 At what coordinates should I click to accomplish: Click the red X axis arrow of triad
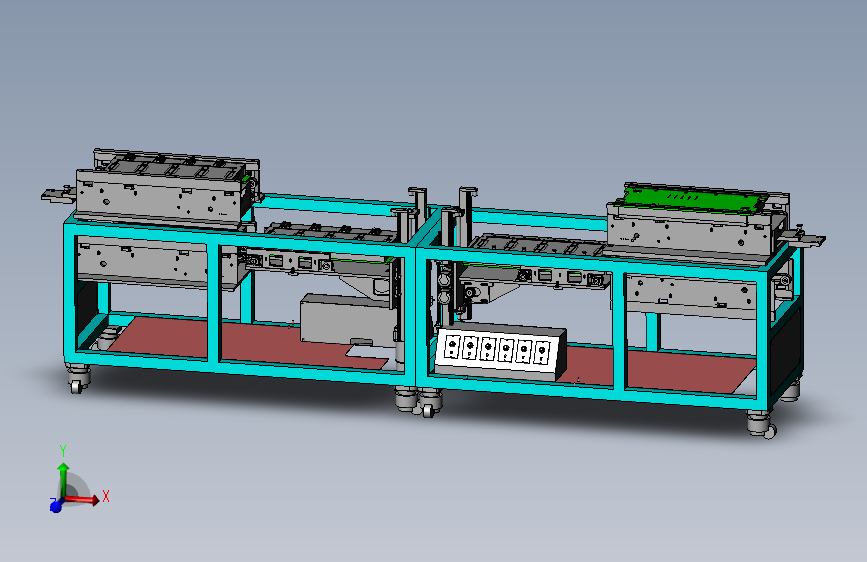coord(83,499)
